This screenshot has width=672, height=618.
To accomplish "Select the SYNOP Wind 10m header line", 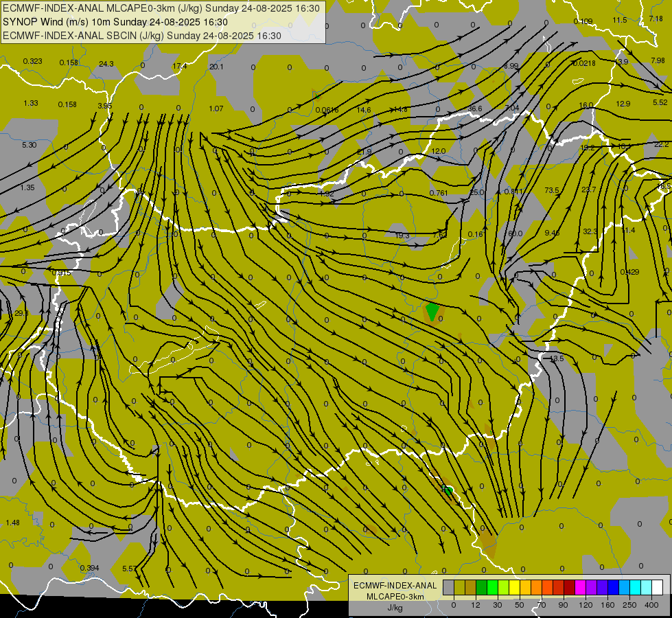I will 115,22.
